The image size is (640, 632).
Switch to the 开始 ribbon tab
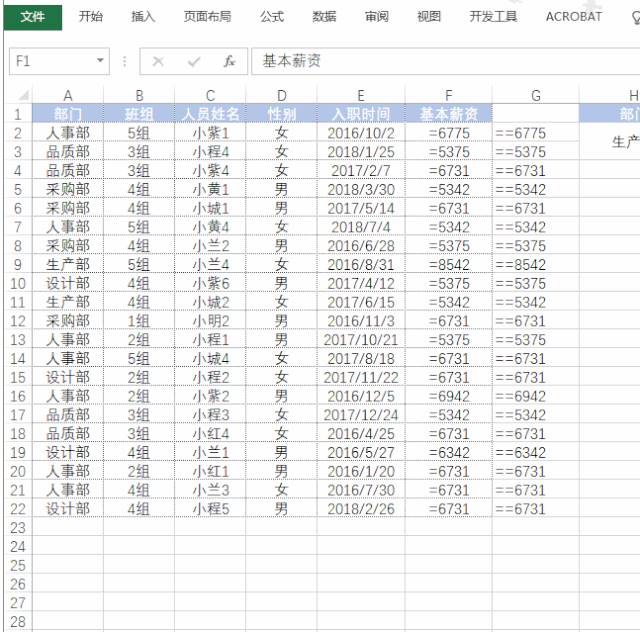click(91, 17)
